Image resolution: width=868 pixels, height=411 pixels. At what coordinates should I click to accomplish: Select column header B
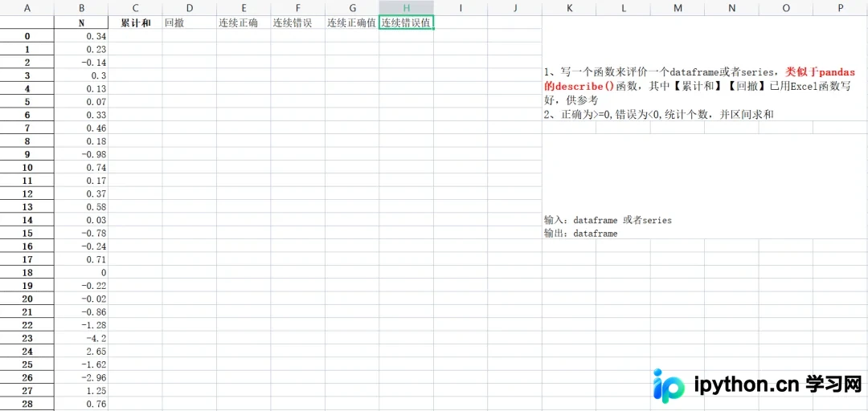(x=81, y=8)
